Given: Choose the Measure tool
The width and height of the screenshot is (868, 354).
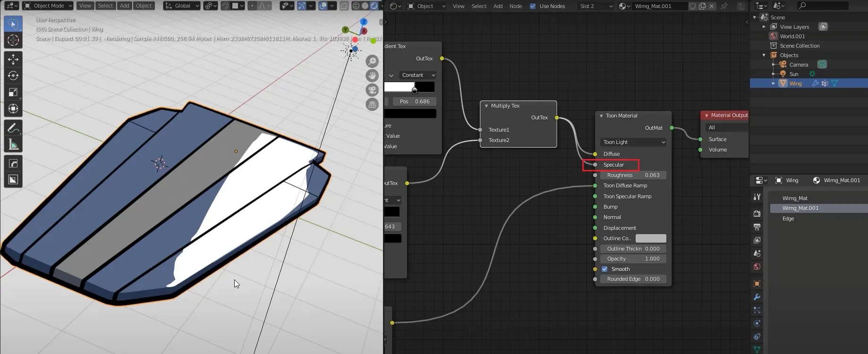Looking at the screenshot, I should [x=13, y=145].
